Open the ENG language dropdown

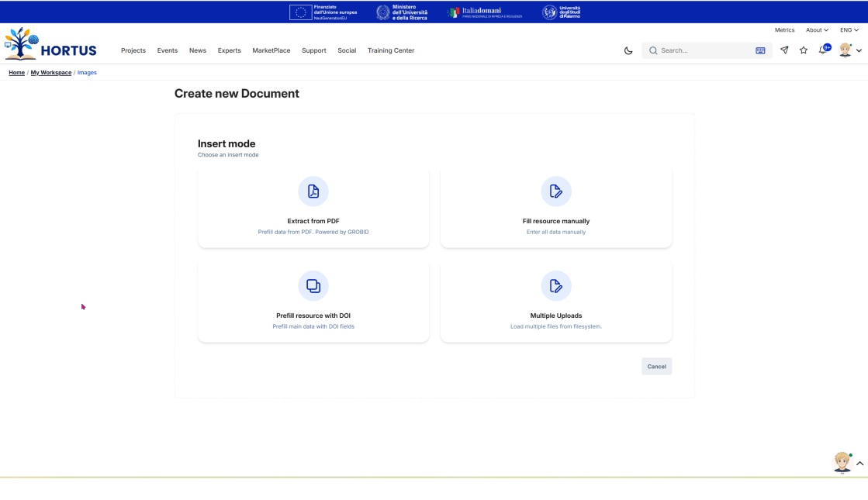coord(849,30)
